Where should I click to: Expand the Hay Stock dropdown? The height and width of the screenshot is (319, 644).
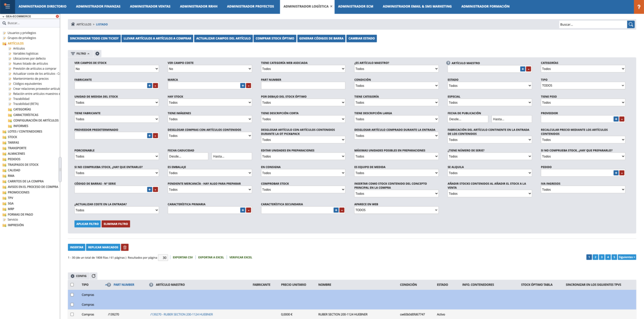210,102
